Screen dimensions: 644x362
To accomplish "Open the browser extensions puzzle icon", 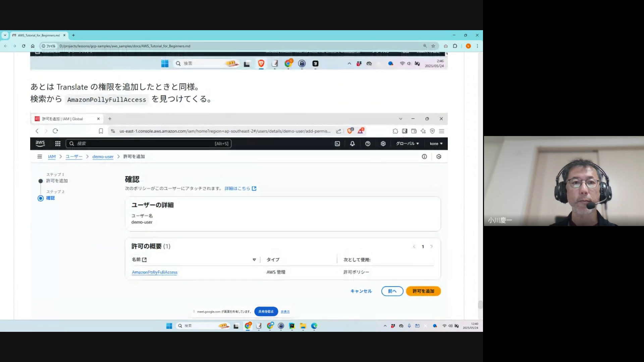I will [x=455, y=46].
